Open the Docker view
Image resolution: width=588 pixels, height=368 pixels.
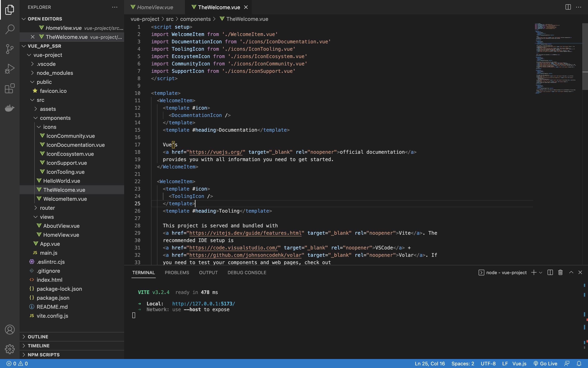click(10, 108)
